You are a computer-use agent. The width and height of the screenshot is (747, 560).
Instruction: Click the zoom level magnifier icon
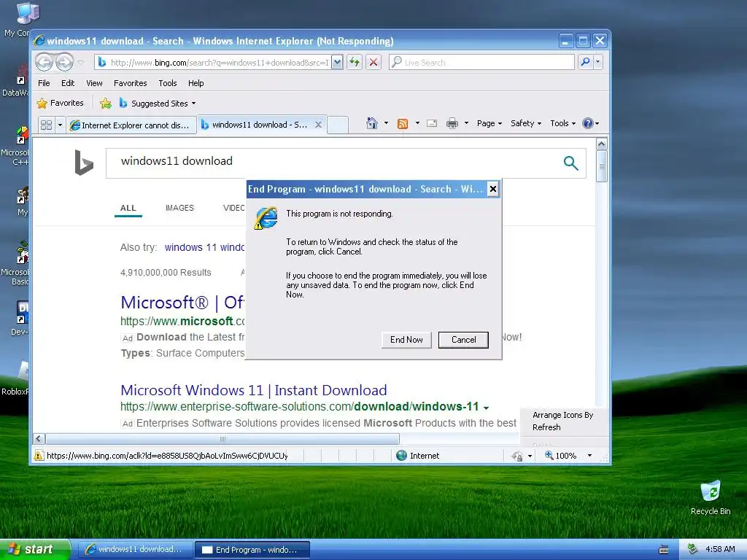[x=549, y=455]
